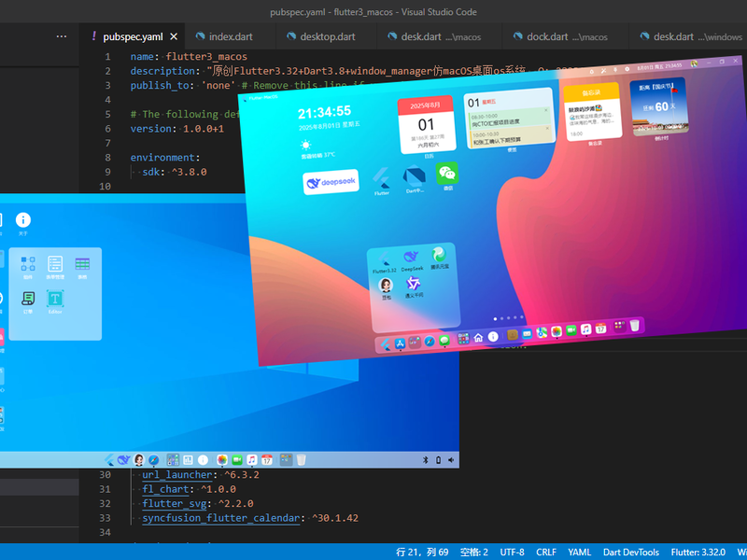Image resolution: width=747 pixels, height=560 pixels.
Task: Click volume speaker in blue window's taskbar
Action: 451,460
